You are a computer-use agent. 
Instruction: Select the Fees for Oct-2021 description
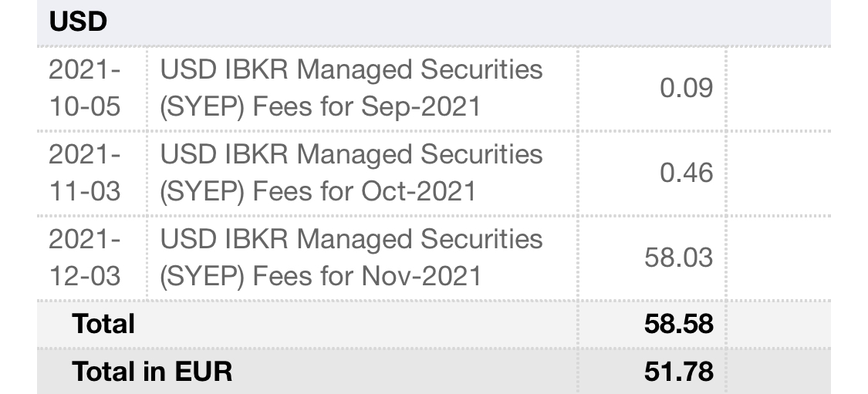(x=351, y=173)
